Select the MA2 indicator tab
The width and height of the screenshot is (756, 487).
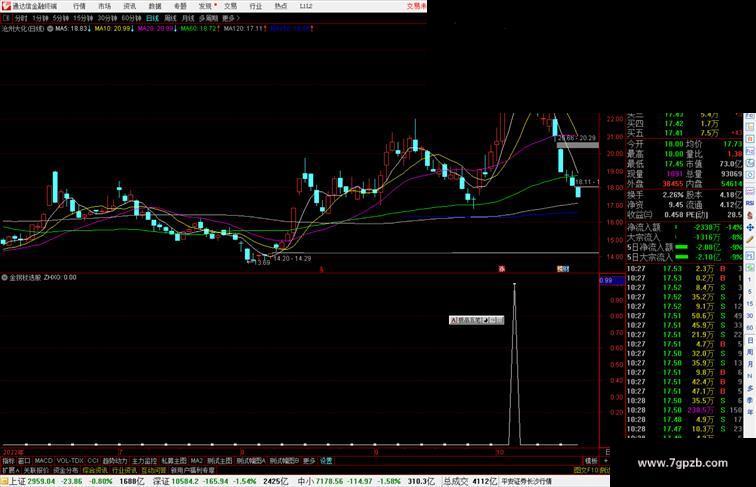196,461
